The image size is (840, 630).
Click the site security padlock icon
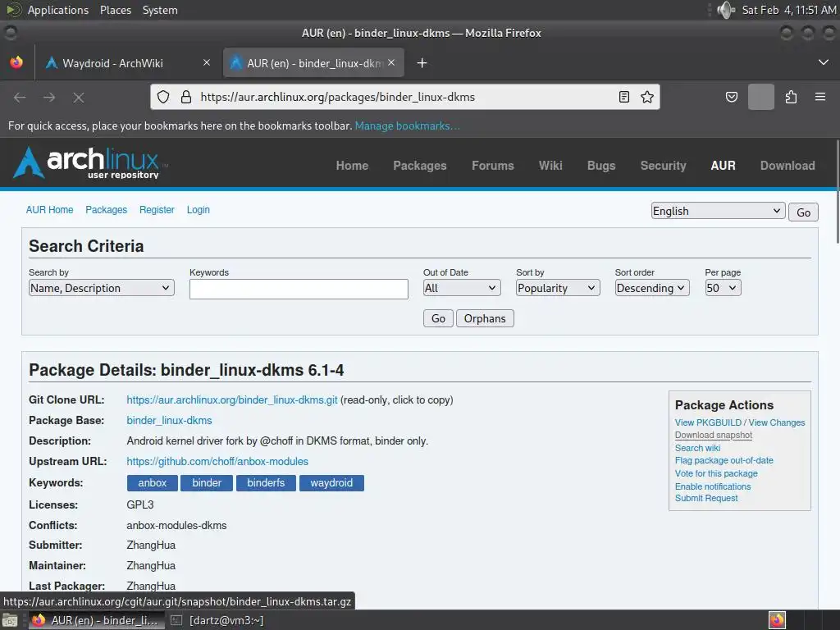click(x=186, y=97)
